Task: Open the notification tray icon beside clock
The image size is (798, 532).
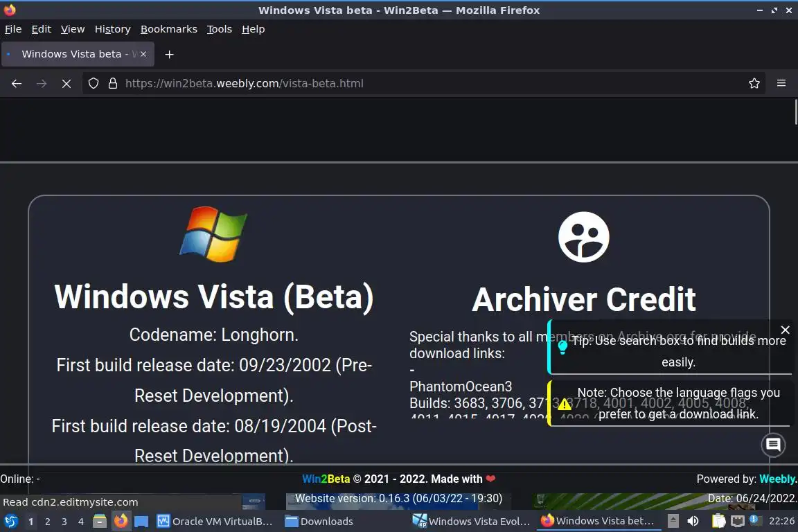Action: coord(756,520)
